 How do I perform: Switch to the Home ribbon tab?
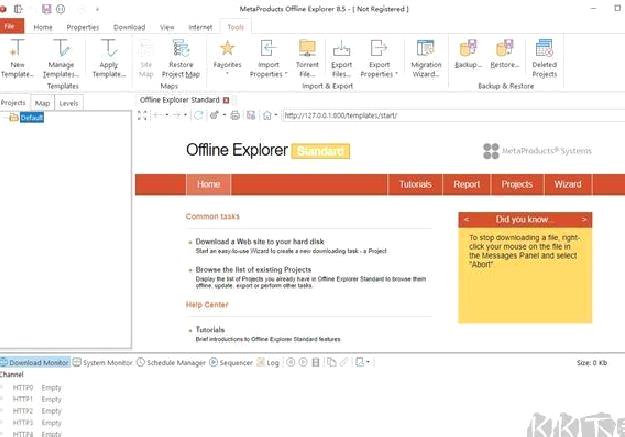43,27
